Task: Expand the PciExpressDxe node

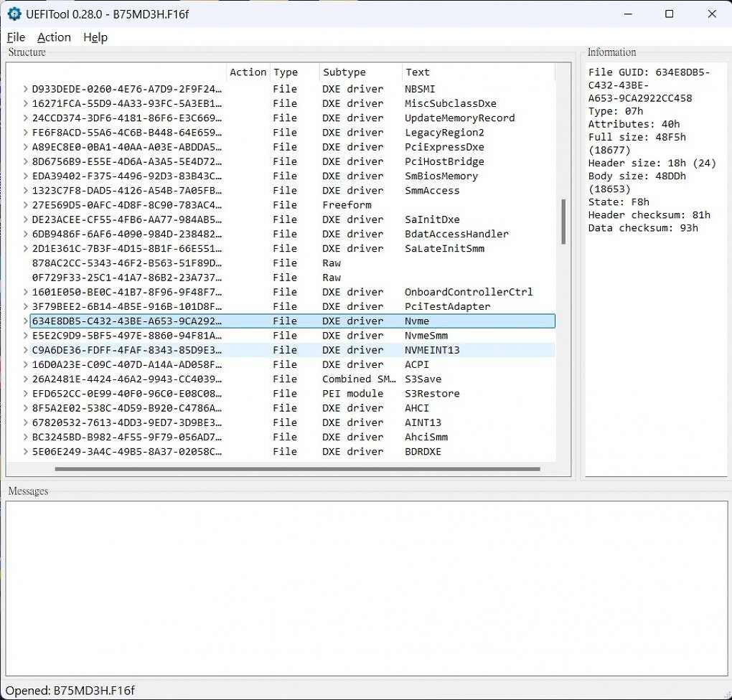Action: pyautogui.click(x=26, y=146)
